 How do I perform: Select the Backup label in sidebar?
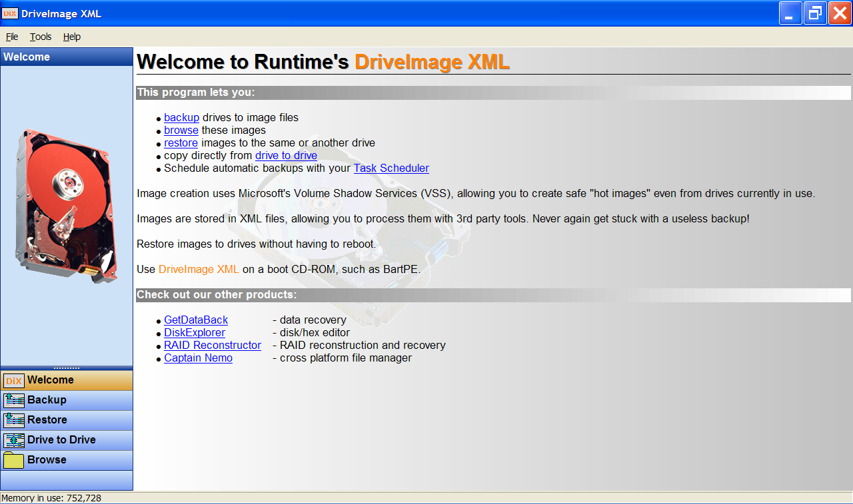[47, 400]
